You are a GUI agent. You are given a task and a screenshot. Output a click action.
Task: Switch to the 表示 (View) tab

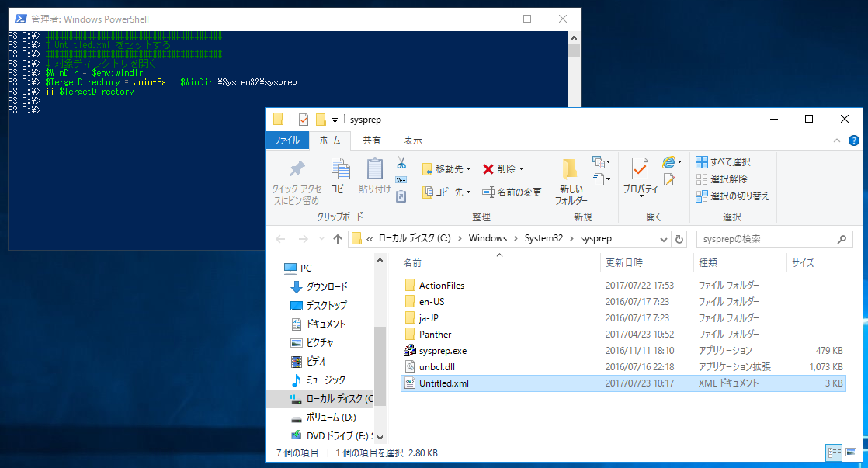pos(412,140)
